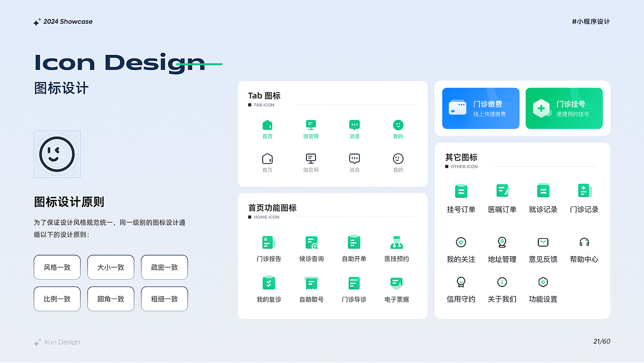Open the 医技预约 doctor icon

[x=396, y=242]
